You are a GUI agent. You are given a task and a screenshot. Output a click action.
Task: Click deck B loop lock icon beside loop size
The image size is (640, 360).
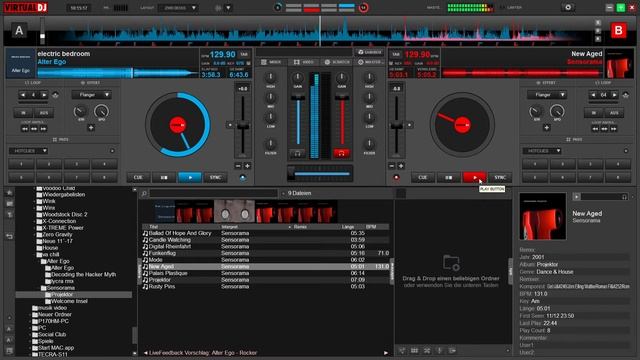click(x=626, y=95)
